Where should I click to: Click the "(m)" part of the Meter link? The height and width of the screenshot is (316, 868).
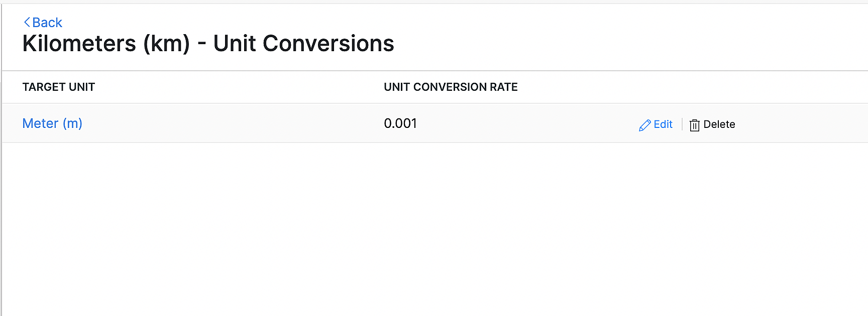[x=72, y=123]
